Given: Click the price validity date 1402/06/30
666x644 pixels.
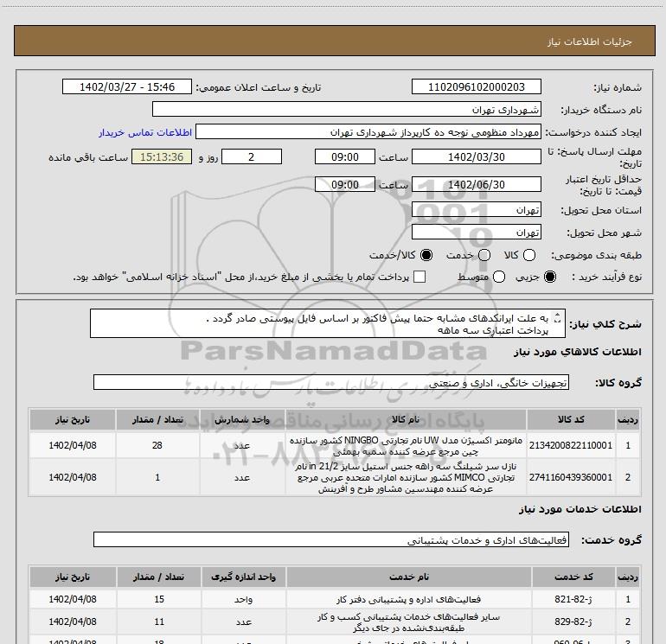Looking at the screenshot, I should click(x=476, y=184).
